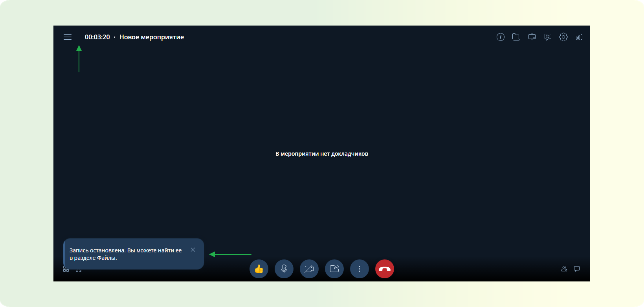Viewport: 644px width, 307px height.
Task: Change the video grid layout
Action: pyautogui.click(x=66, y=270)
